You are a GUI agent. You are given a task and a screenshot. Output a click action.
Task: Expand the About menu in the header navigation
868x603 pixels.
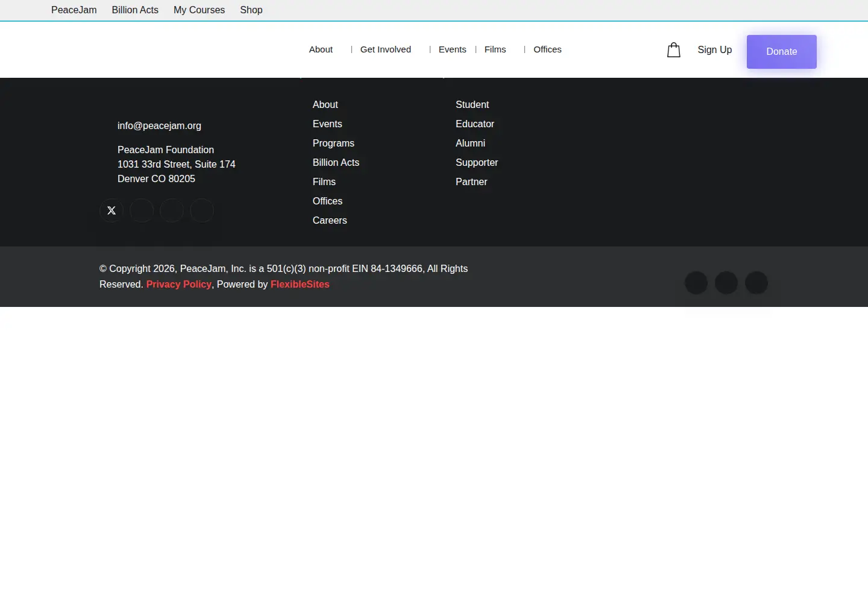(x=321, y=49)
